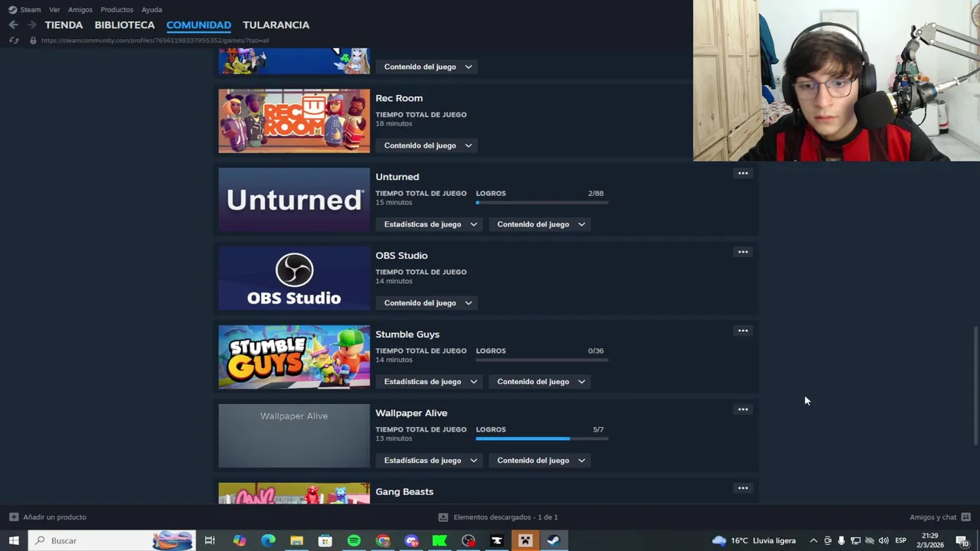The height and width of the screenshot is (551, 980).
Task: Expand Contenido del juego above Rec Room
Action: [x=428, y=67]
